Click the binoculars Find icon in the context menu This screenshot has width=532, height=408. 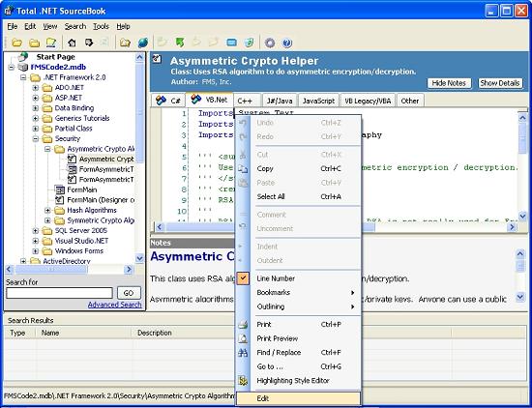pos(243,353)
